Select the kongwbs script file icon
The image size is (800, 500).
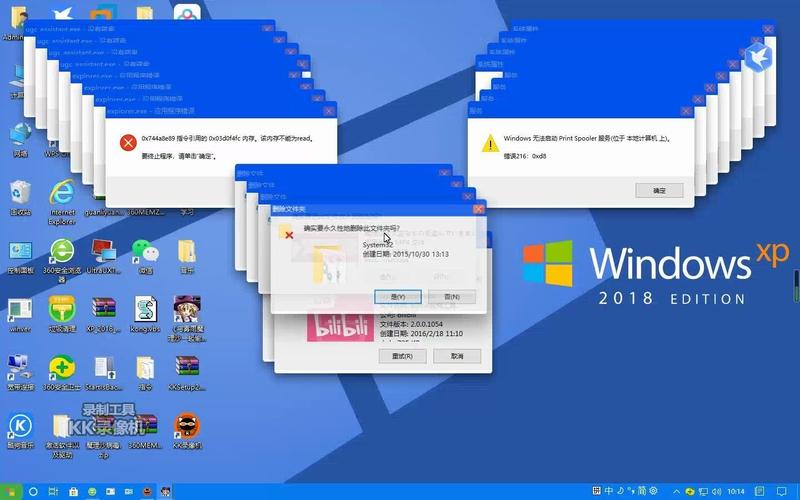coord(145,315)
